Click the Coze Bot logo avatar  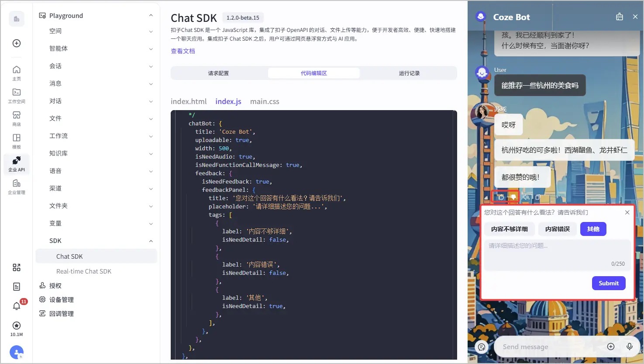(x=481, y=17)
